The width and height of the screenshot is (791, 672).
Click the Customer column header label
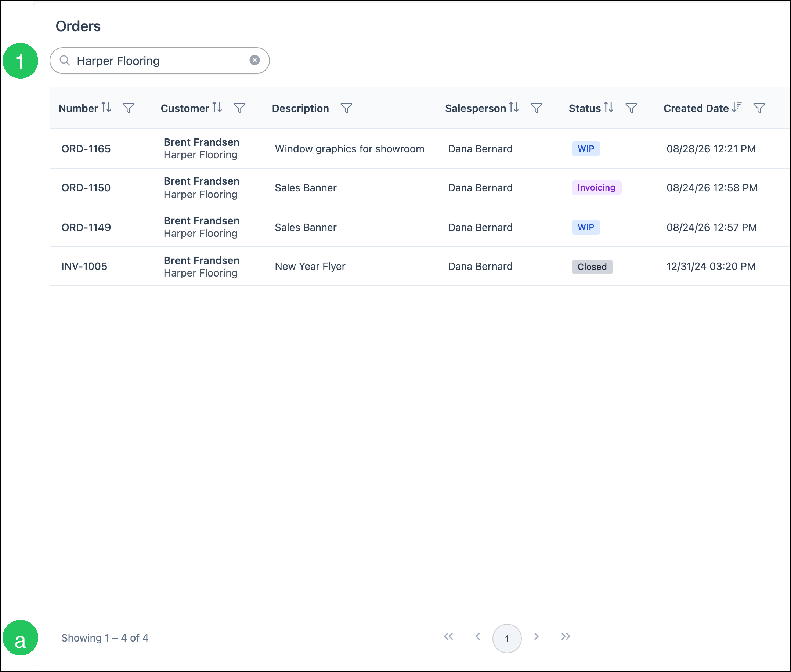185,108
